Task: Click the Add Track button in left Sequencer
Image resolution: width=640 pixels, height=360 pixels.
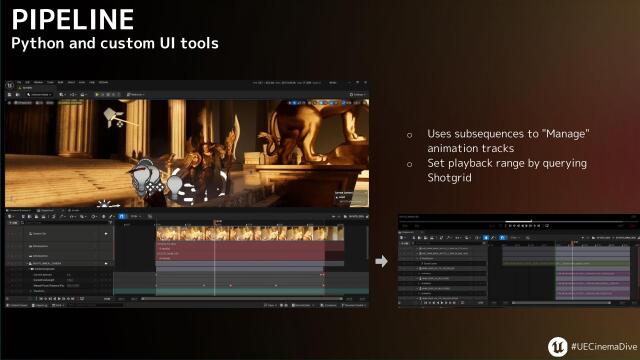Action: [13, 223]
